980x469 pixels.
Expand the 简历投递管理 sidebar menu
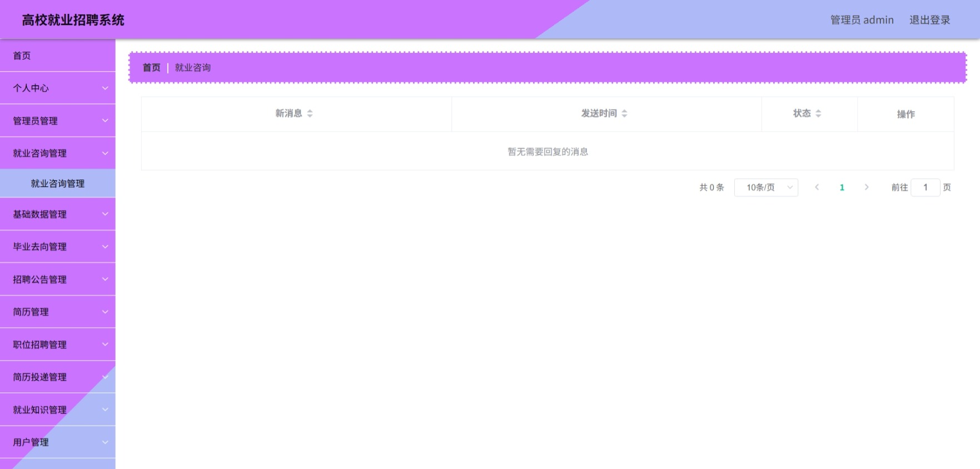[58, 377]
